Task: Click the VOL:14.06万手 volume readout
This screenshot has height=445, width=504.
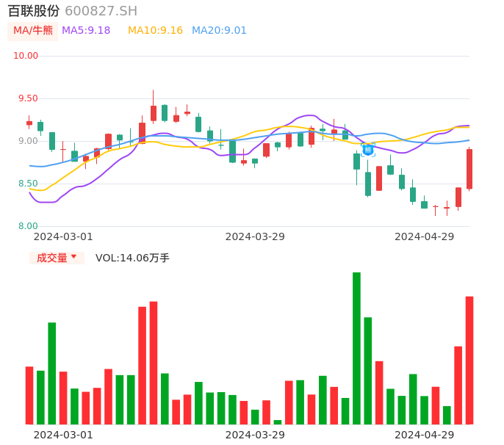Action: [x=132, y=258]
